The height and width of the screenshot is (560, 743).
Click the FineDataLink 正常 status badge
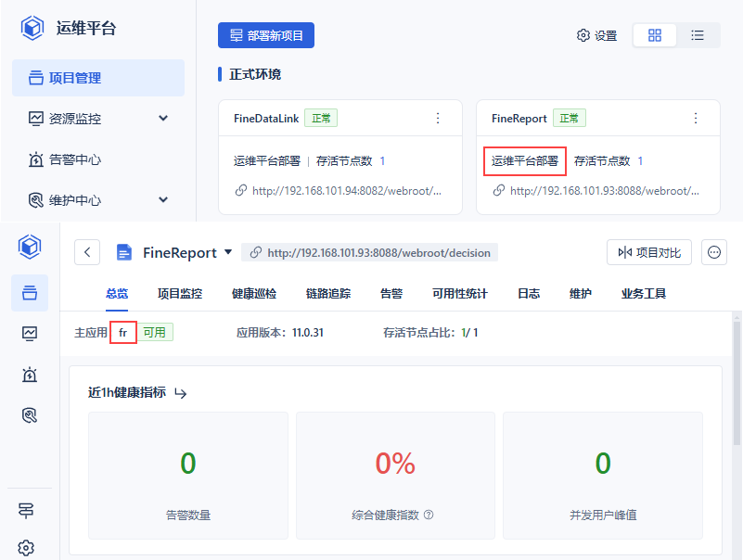[x=321, y=118]
